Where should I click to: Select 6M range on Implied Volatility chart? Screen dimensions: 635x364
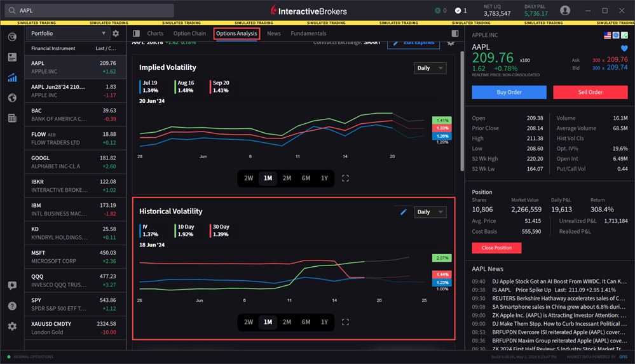coord(306,178)
